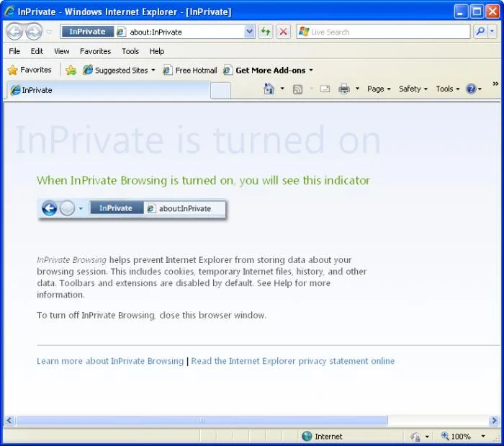Open the File menu

click(14, 51)
